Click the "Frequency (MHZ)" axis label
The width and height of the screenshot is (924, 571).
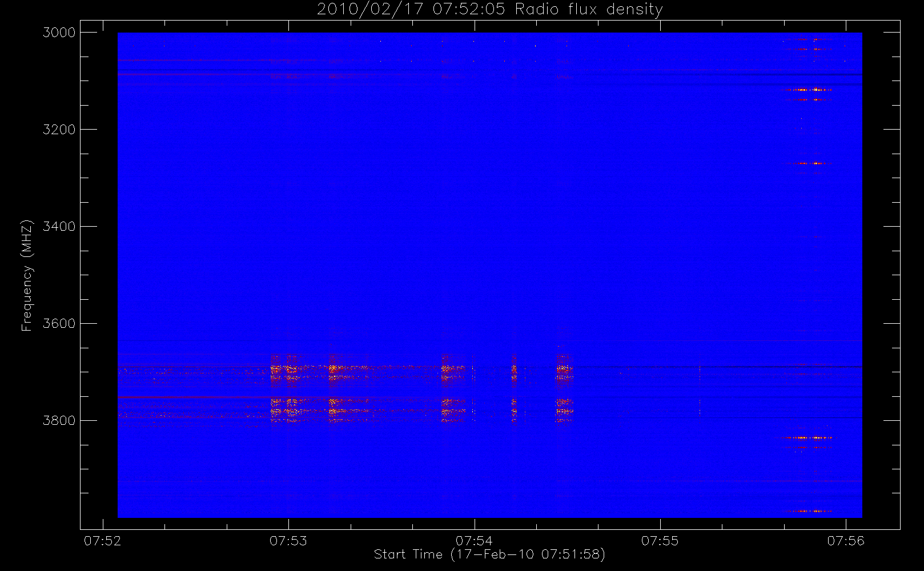pyautogui.click(x=27, y=275)
